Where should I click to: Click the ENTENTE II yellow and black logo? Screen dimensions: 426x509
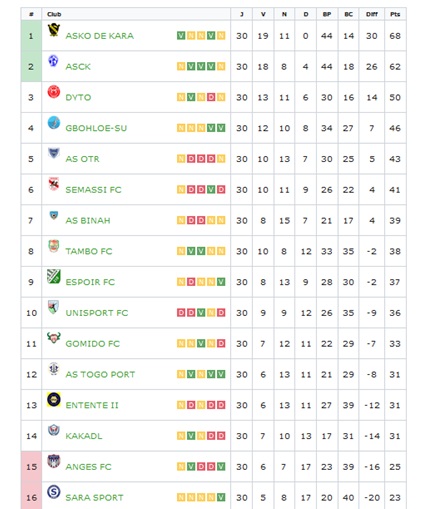(53, 399)
